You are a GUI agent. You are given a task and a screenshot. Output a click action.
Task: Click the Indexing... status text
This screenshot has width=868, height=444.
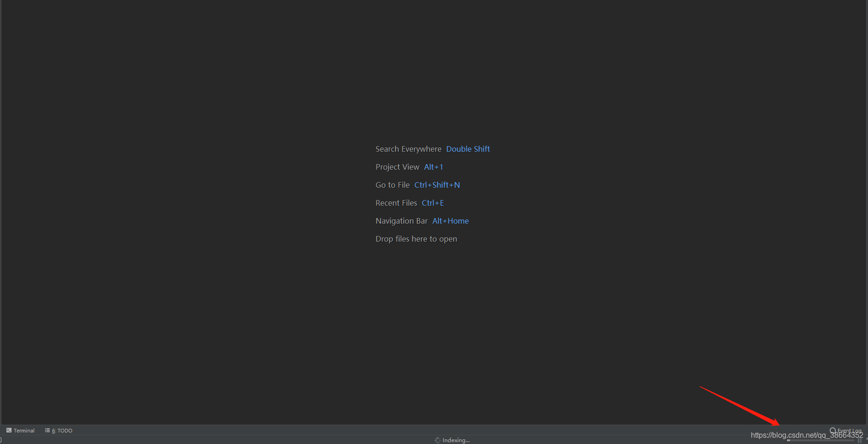click(x=456, y=440)
